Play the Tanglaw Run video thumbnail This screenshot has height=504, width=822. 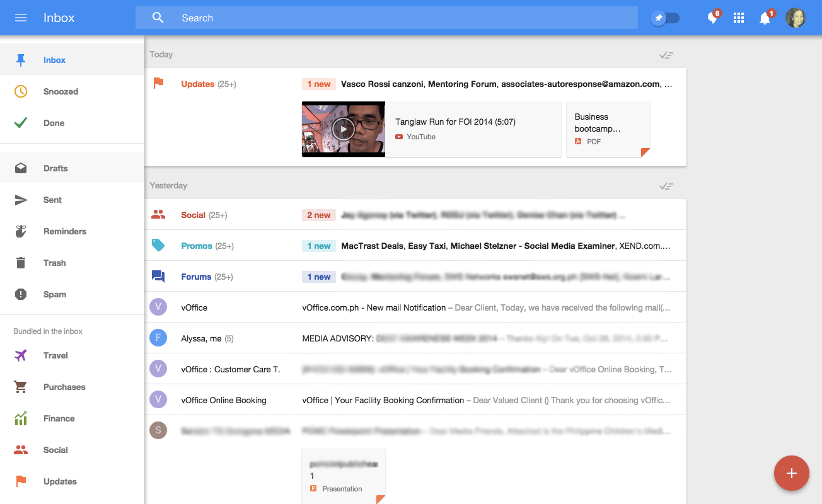344,129
